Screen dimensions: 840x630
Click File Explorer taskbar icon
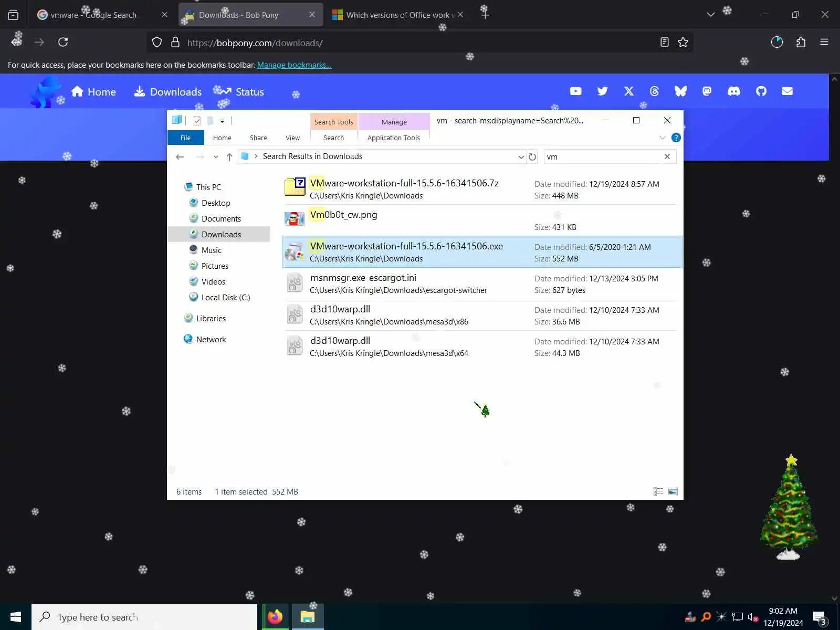308,617
